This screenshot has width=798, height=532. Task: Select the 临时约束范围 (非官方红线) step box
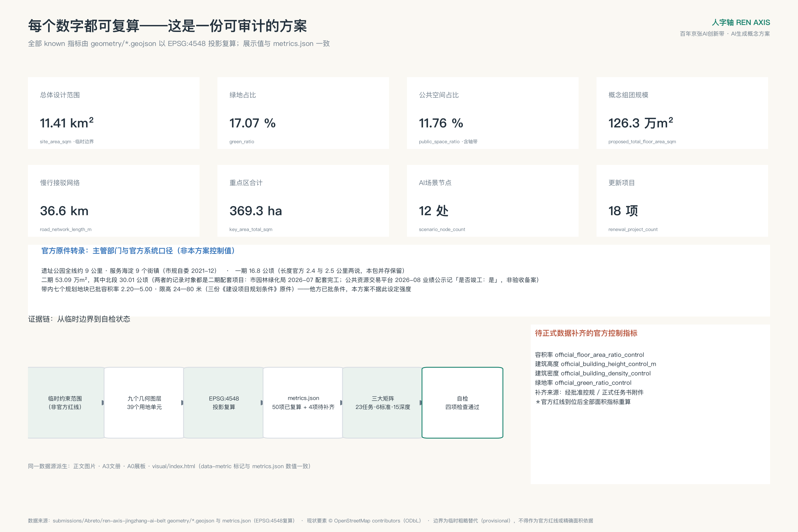pyautogui.click(x=66, y=403)
